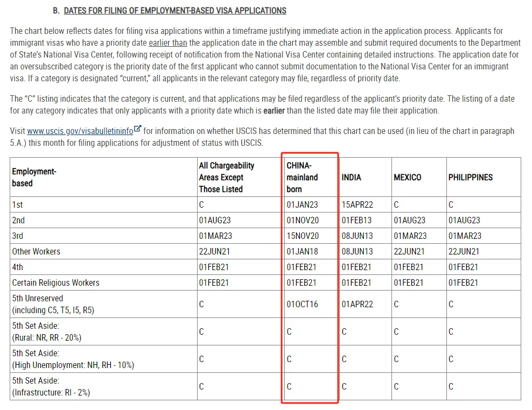Click the external link icon beside the USCIS URL

[x=138, y=129]
